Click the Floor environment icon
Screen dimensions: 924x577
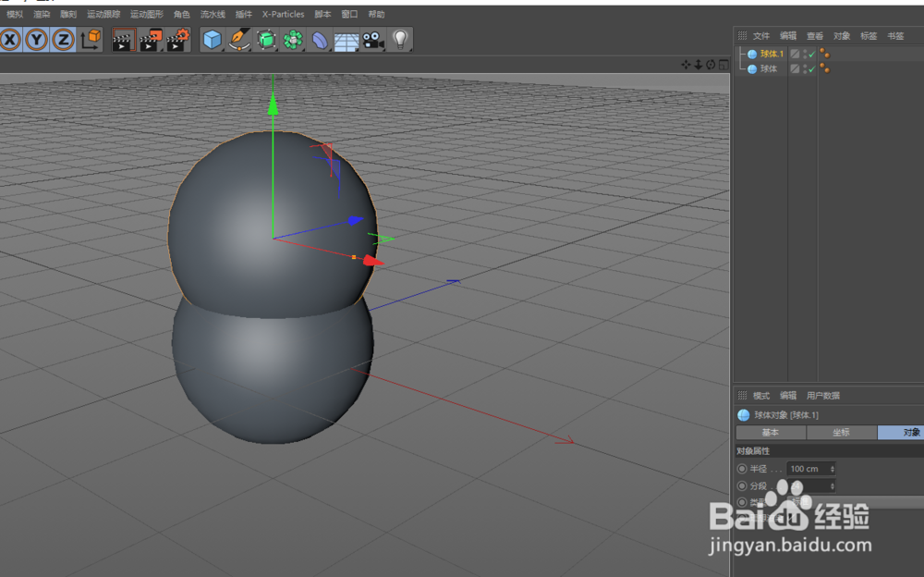point(346,40)
